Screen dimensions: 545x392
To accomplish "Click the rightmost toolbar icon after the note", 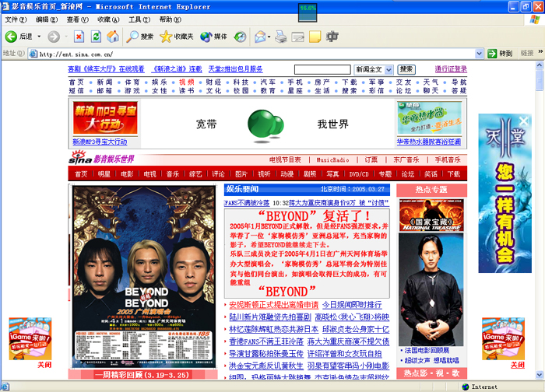I will 332,37.
